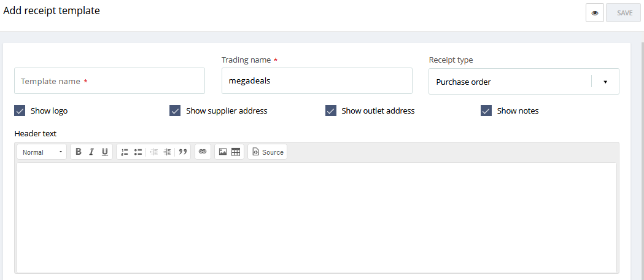Insert a table into header text
Image resolution: width=644 pixels, height=280 pixels.
click(x=236, y=152)
